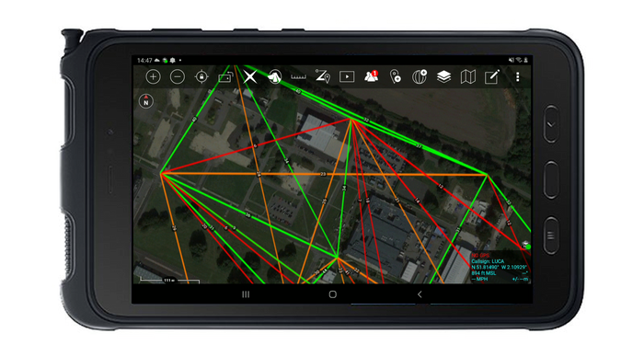Tap the Android home navigation button
The height and width of the screenshot is (345, 644).
coord(333,294)
